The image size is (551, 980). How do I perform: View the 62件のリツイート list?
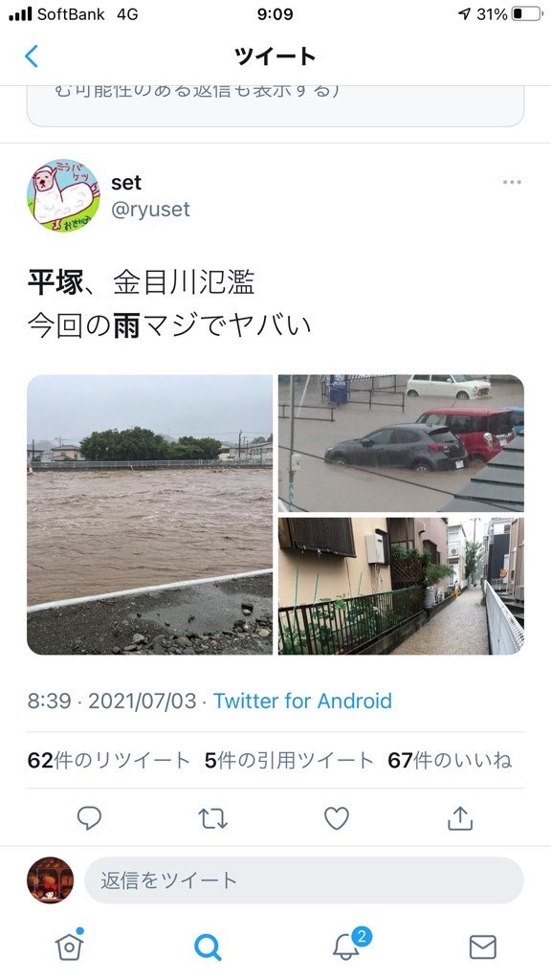click(x=109, y=760)
